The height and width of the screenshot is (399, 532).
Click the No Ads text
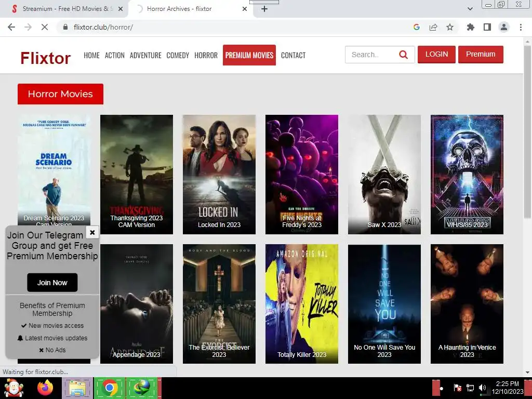coord(56,350)
